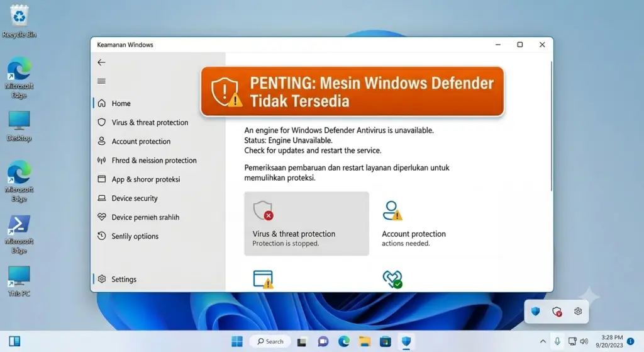Click the window's vertical scrollbar
Viewport: 644px width, 352px height.
551,127
